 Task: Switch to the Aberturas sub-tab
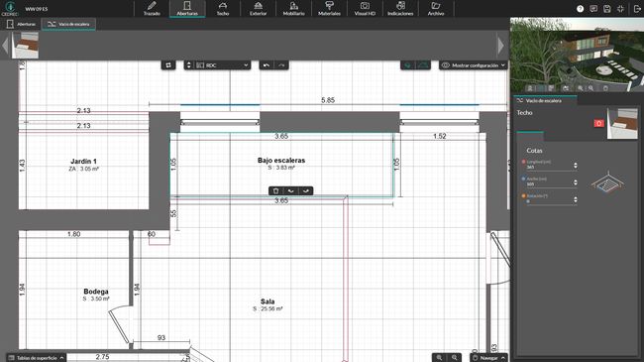pos(22,24)
